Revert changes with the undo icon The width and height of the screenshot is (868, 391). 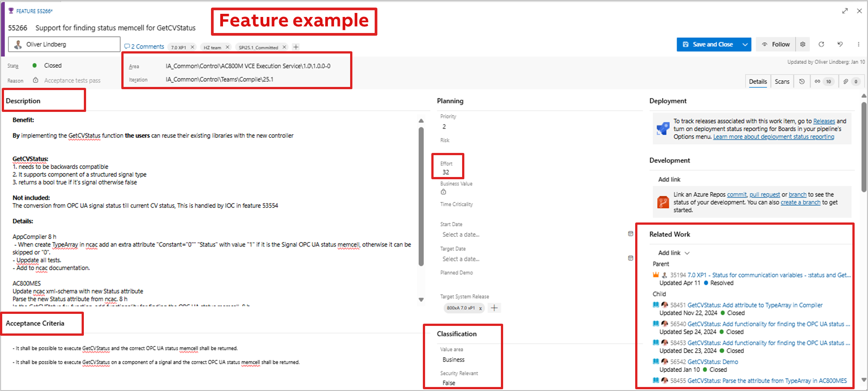pos(840,44)
